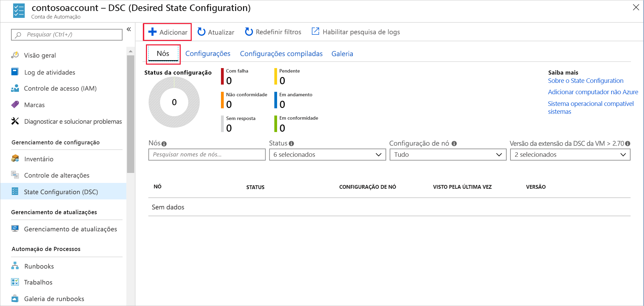Click the info icon beside Status filter
The image size is (644, 306).
[292, 144]
